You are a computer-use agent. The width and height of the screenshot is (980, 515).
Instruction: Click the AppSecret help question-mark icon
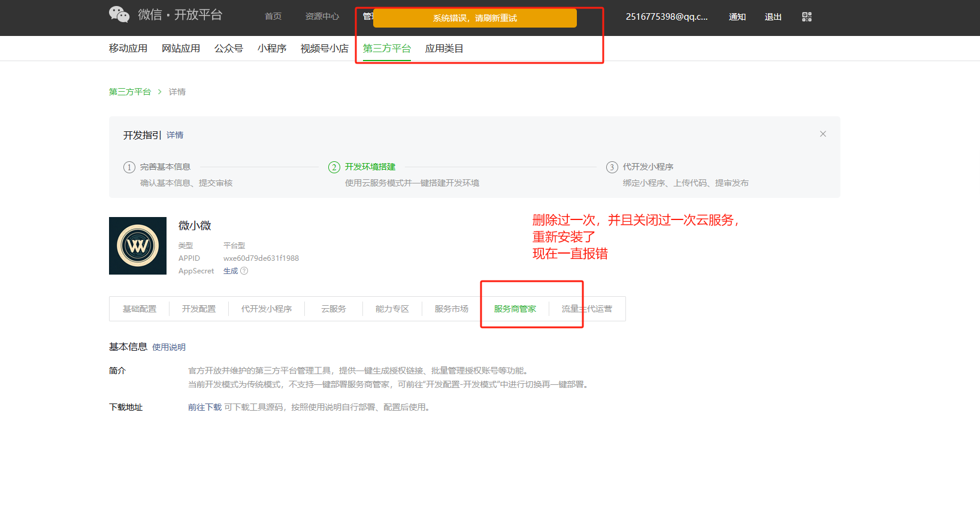(x=244, y=271)
